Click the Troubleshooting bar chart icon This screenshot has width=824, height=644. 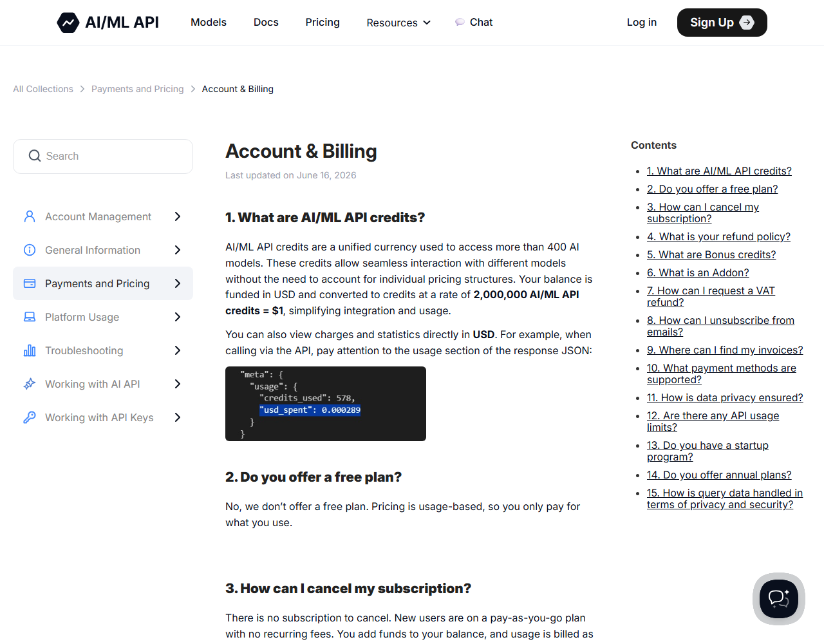click(x=30, y=350)
